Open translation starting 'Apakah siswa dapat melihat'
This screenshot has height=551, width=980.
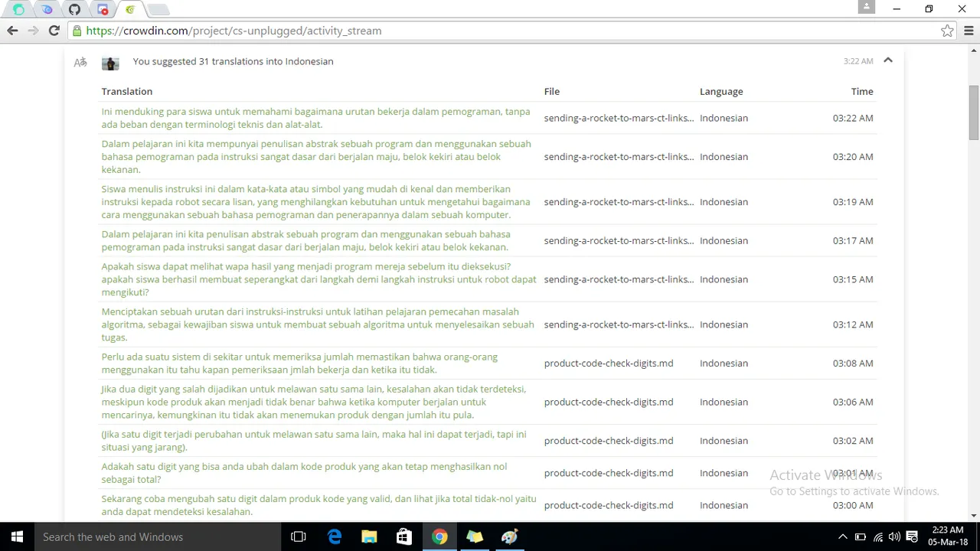pos(318,279)
